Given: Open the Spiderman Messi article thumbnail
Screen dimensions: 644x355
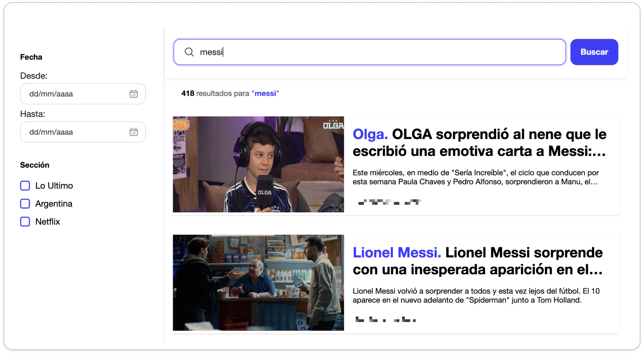Looking at the screenshot, I should 258,283.
